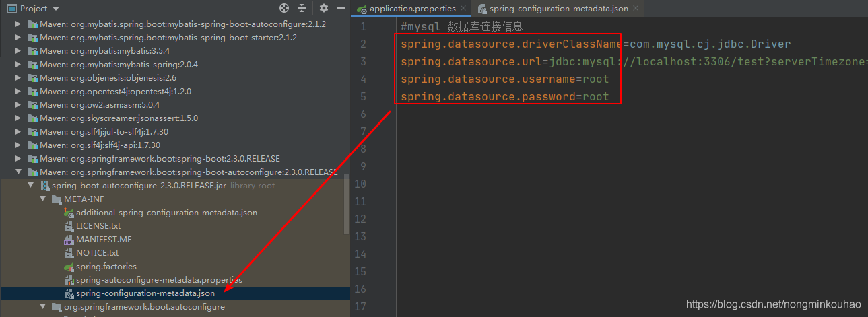Click additional-spring-configuration-metadata.json file icon
868x317 pixels.
click(69, 212)
